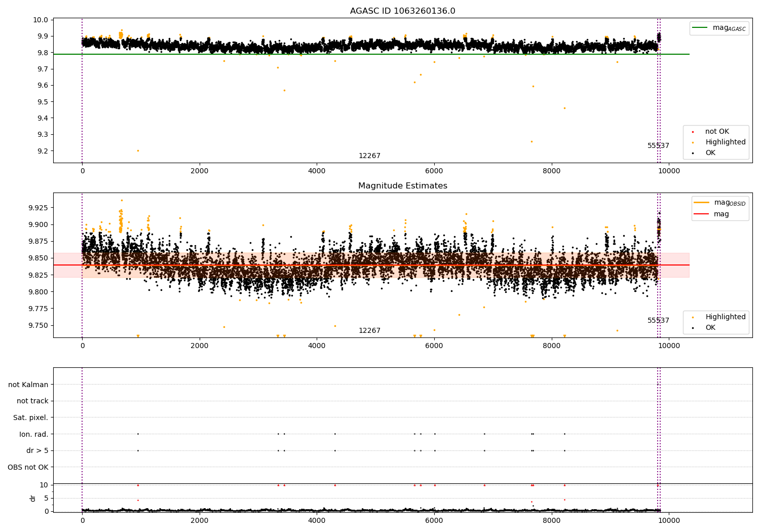Click "Highlighted" legend entry in the Magnitude Estimates plot

pos(726,317)
